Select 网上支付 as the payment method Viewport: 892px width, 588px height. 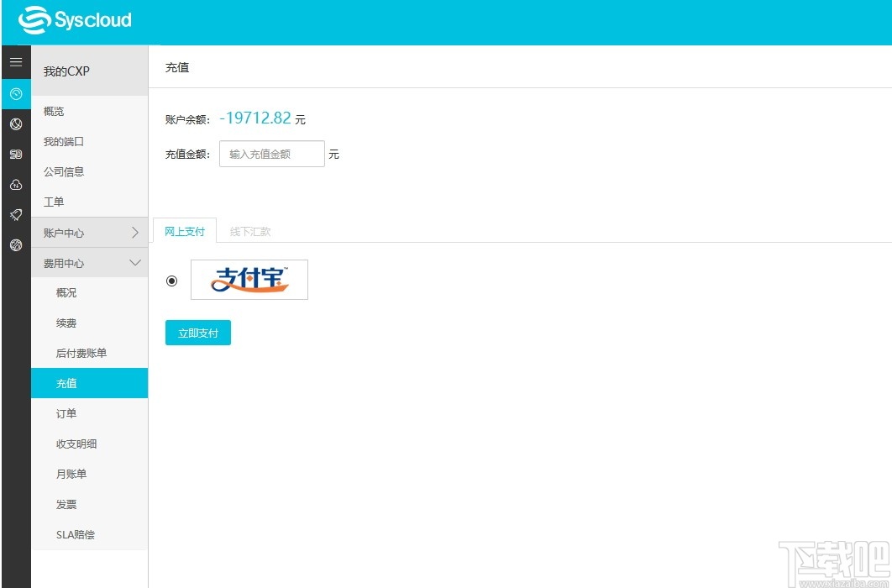click(185, 230)
